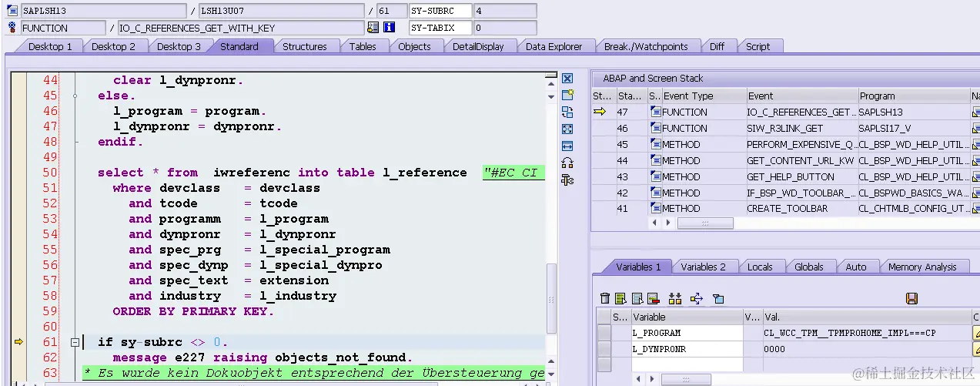Click the replace/swap tool icon in vertical toolbar
This screenshot has height=386, width=980.
click(567, 112)
